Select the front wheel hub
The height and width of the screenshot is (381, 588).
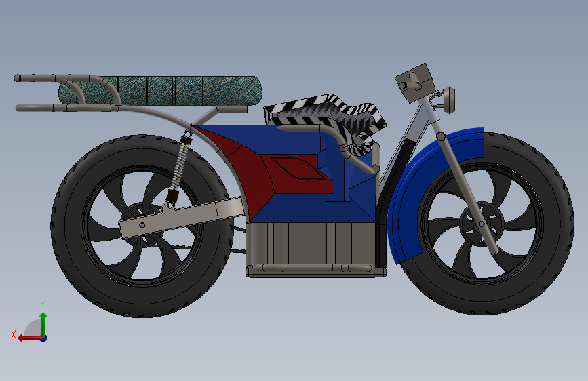(x=481, y=224)
